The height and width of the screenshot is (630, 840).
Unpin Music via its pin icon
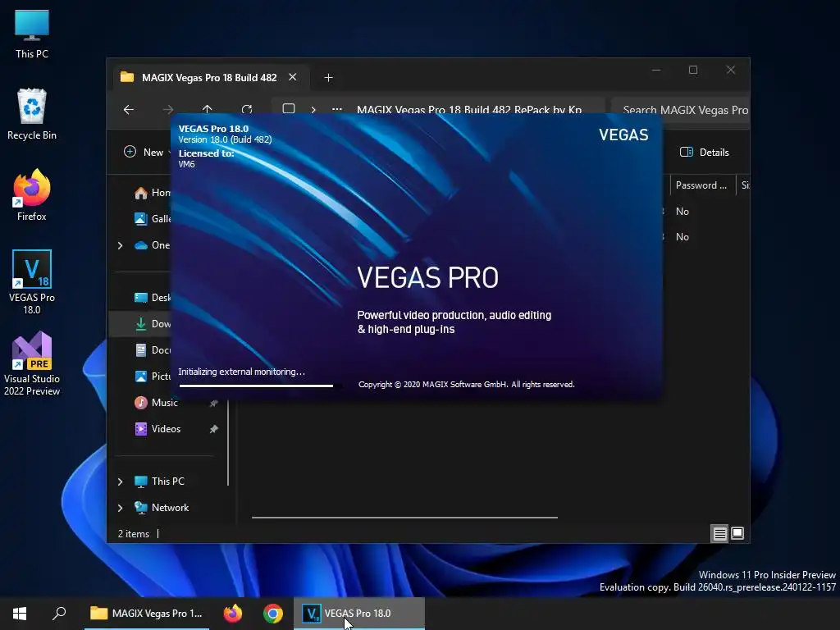214,403
